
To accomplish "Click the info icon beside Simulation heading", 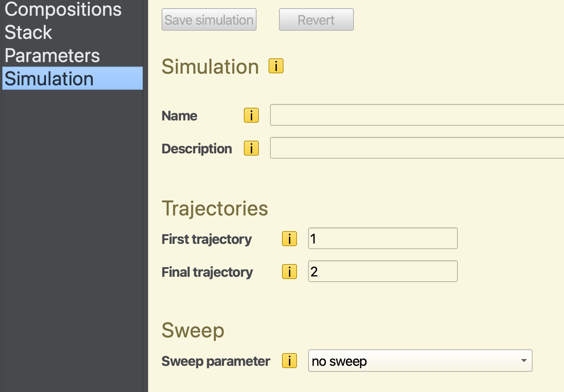I will coord(276,66).
